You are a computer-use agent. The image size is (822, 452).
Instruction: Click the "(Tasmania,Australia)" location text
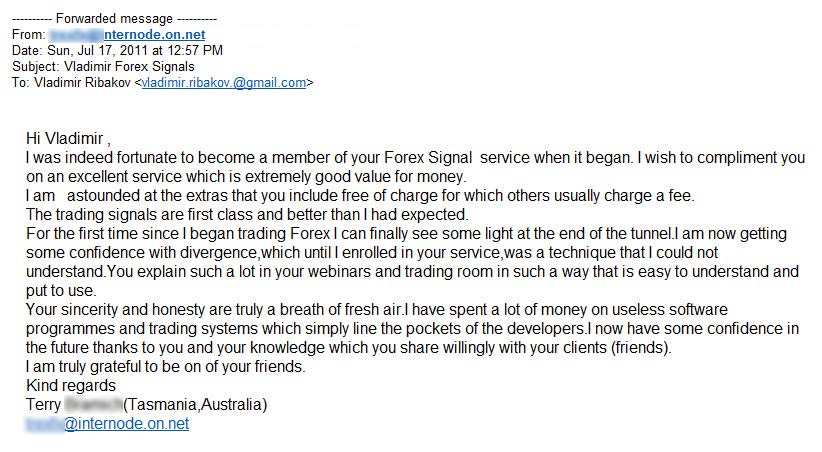(195, 405)
